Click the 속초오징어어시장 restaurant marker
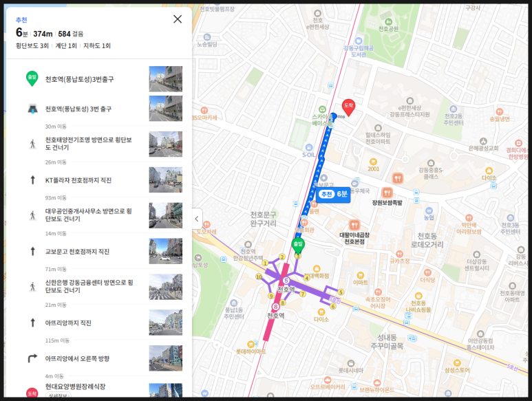 tap(378, 292)
